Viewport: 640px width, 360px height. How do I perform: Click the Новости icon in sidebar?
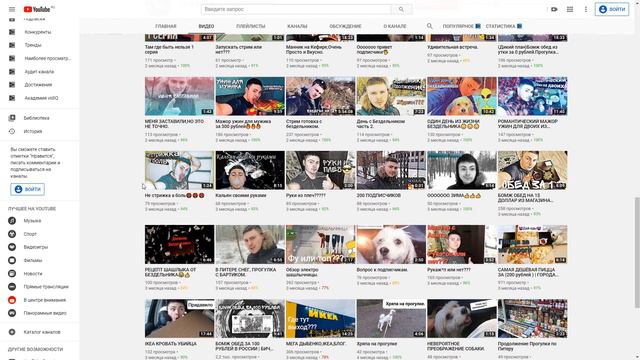12,273
